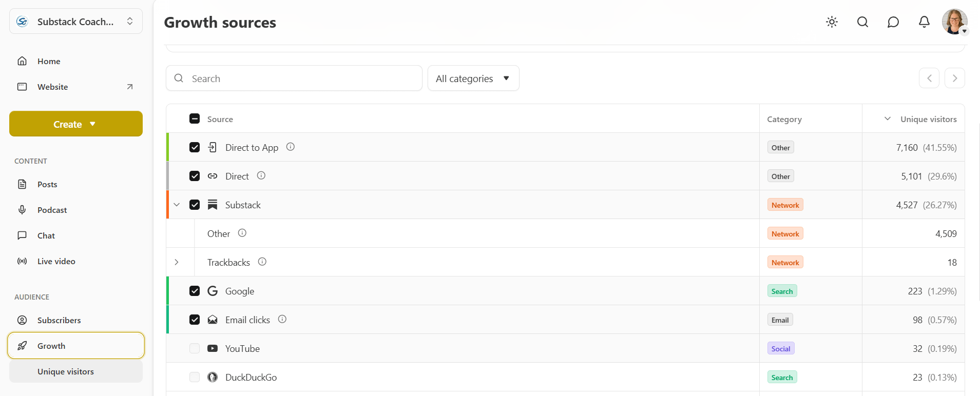This screenshot has height=396, width=980.
Task: Uncheck the Google source checkbox
Action: point(195,291)
